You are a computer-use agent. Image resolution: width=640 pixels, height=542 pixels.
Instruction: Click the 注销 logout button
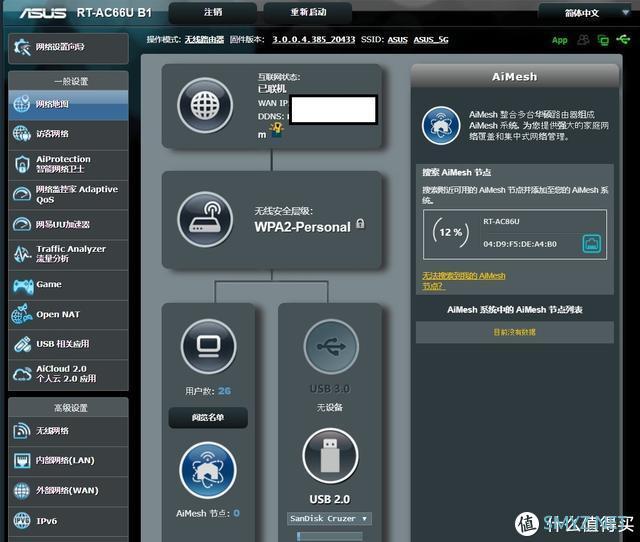point(213,13)
